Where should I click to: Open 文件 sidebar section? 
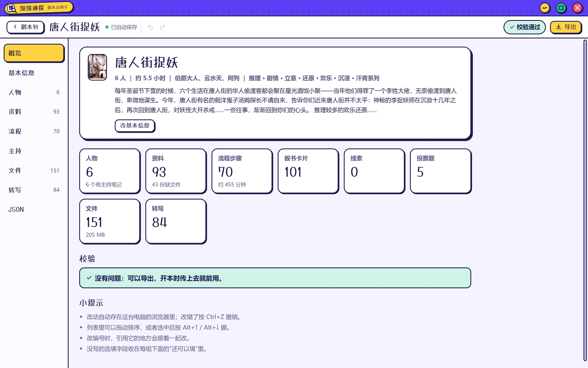point(34,171)
